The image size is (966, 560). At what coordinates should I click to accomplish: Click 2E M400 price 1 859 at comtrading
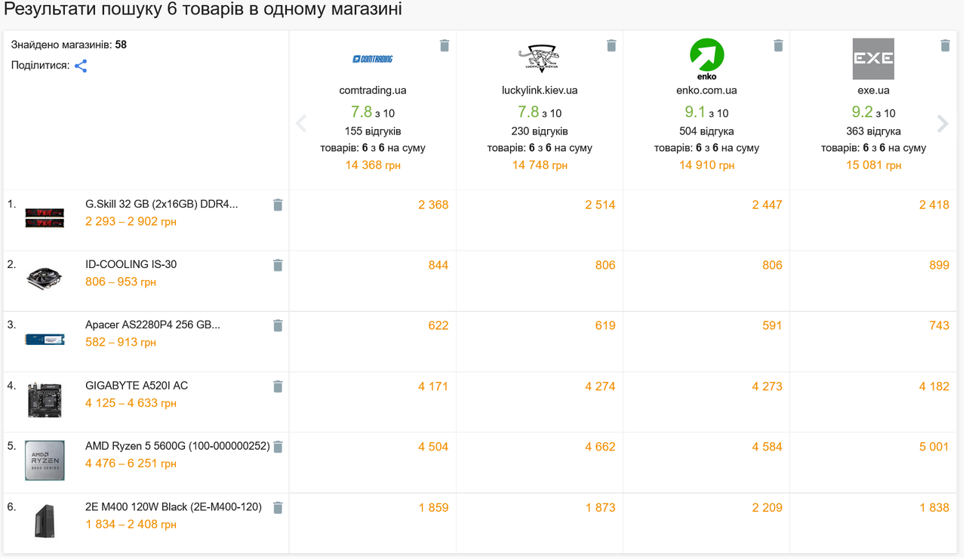(x=433, y=508)
